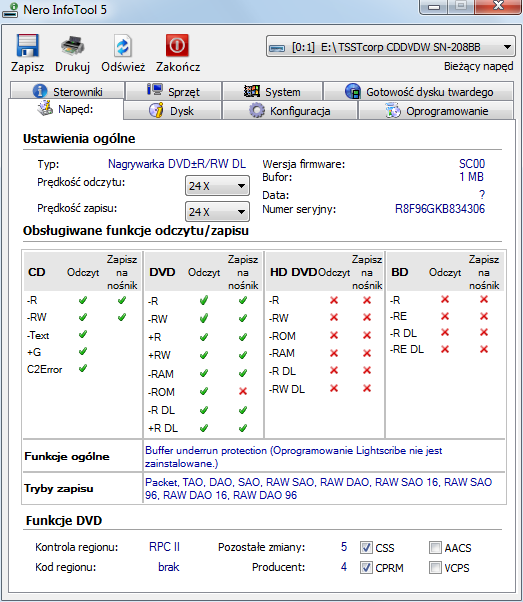The width and height of the screenshot is (523, 602).
Task: Switch to the Dysk tab
Action: click(172, 111)
